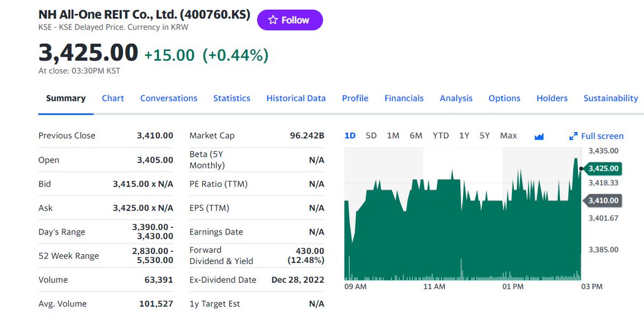
Task: Switch to the Analysis tab
Action: (456, 98)
